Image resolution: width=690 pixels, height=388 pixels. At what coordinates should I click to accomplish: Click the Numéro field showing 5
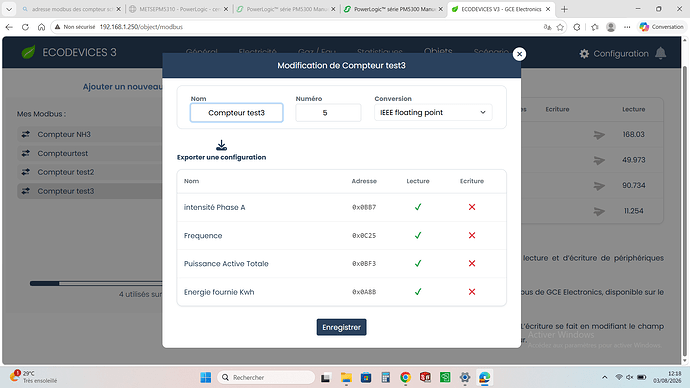pyautogui.click(x=328, y=113)
